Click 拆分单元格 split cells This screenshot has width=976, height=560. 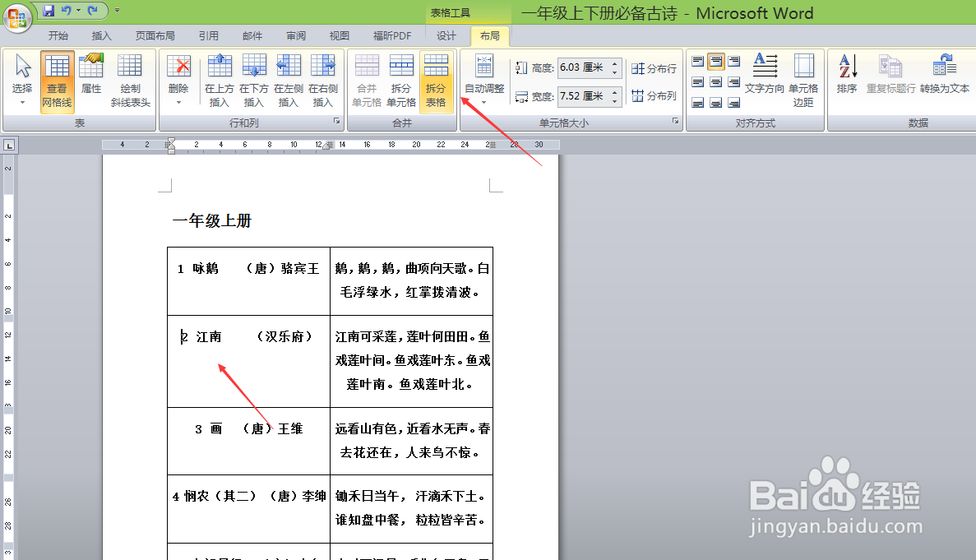401,81
